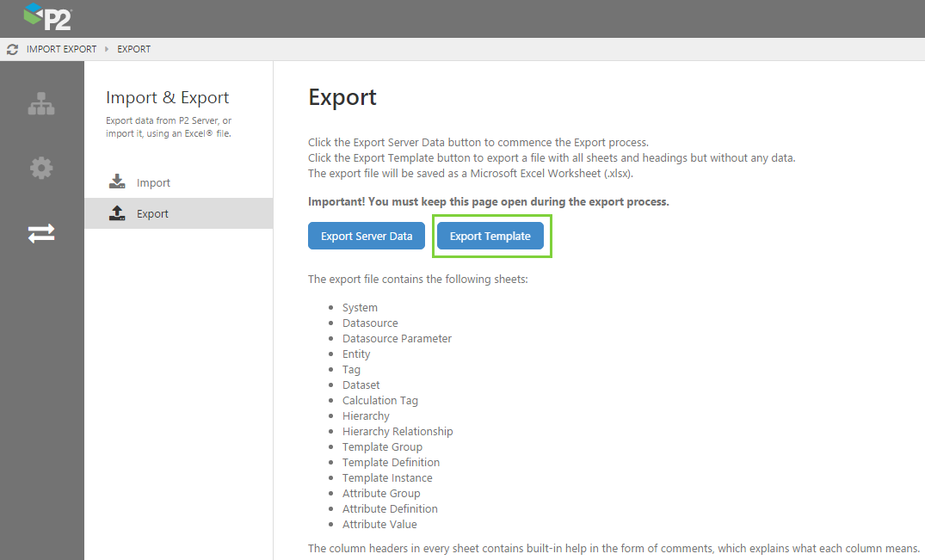
Task: Click the download tray icon beside Import
Action: 118,182
